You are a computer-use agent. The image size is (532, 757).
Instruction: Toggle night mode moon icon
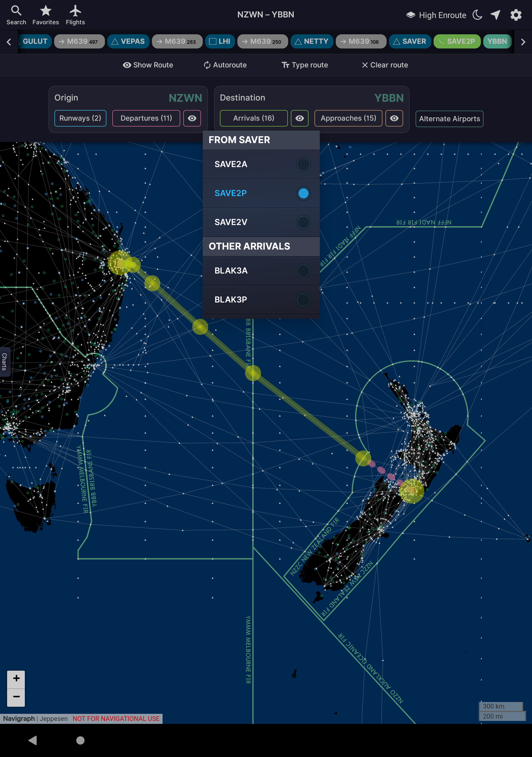[x=477, y=15]
